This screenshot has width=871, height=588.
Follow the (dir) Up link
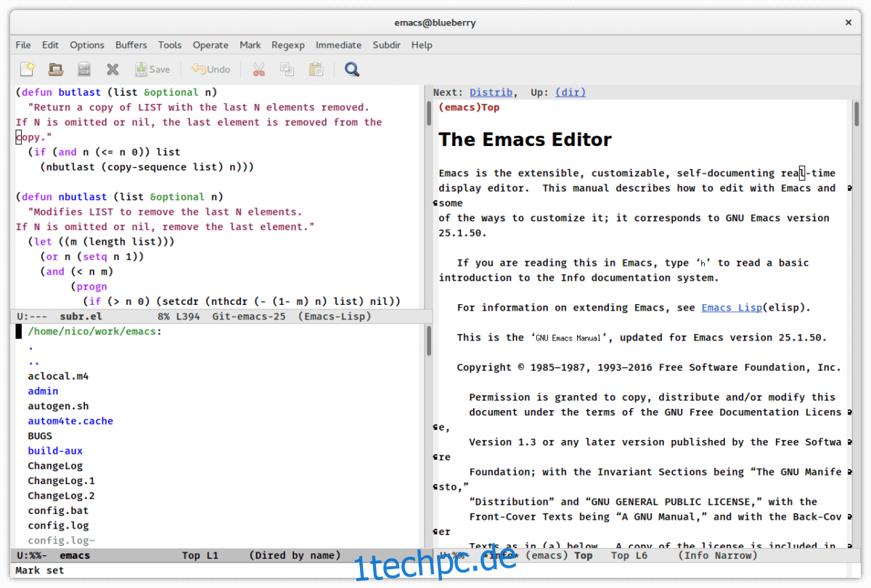[571, 92]
